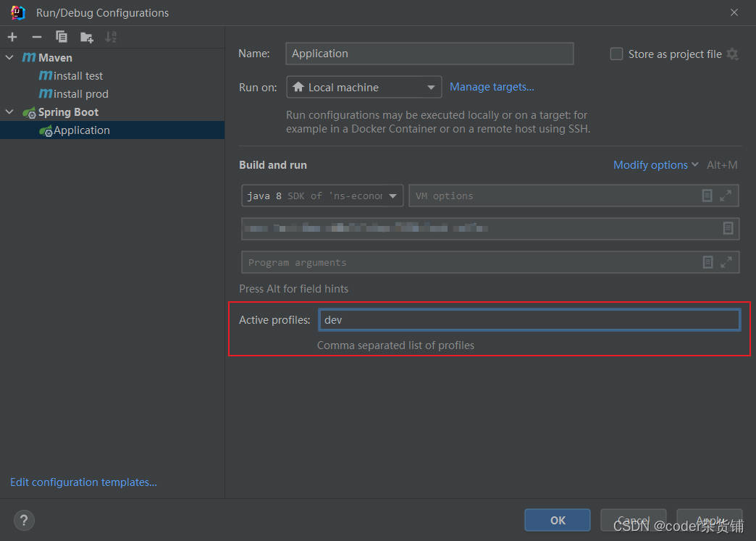Add a new run configuration
Image resolution: width=756 pixels, height=541 pixels.
click(12, 36)
